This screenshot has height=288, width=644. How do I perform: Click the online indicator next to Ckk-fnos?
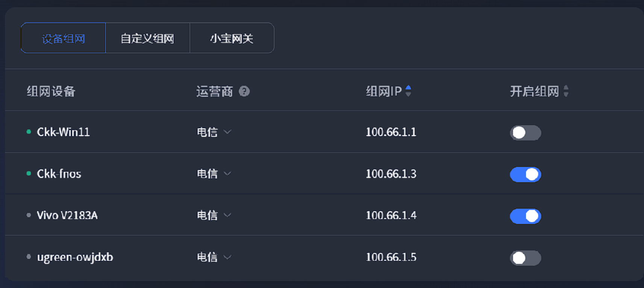pos(29,173)
